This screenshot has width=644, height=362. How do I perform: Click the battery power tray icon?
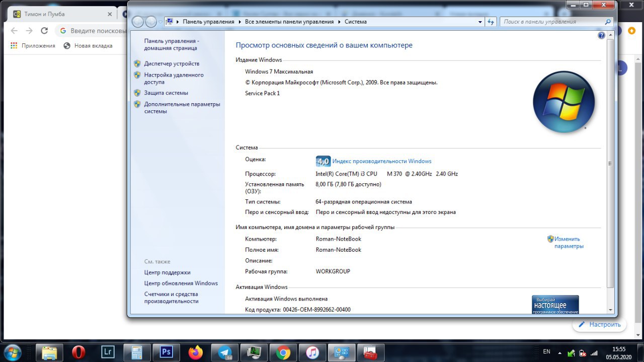click(583, 352)
